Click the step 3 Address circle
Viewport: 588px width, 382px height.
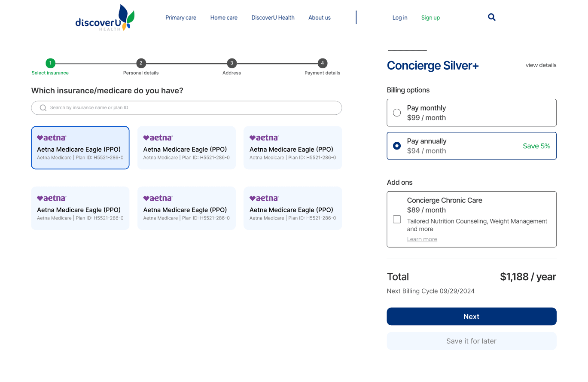tap(232, 63)
